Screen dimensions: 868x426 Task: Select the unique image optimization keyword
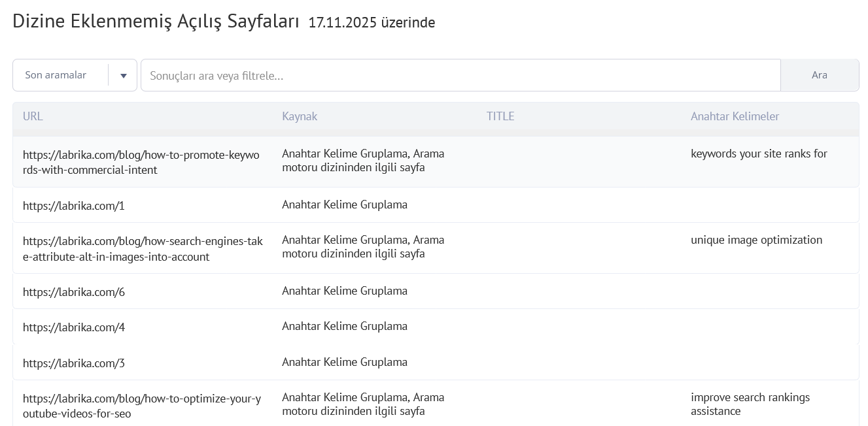[756, 240]
